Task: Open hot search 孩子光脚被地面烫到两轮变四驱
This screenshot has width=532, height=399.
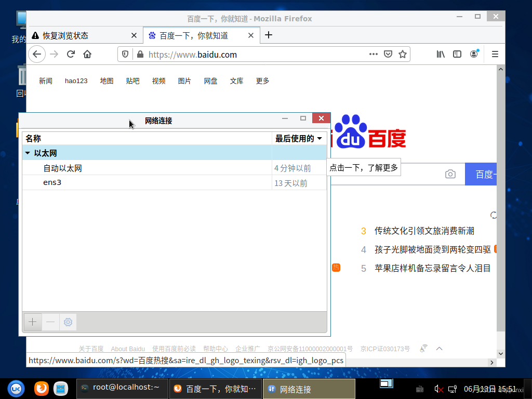Action: [433, 250]
